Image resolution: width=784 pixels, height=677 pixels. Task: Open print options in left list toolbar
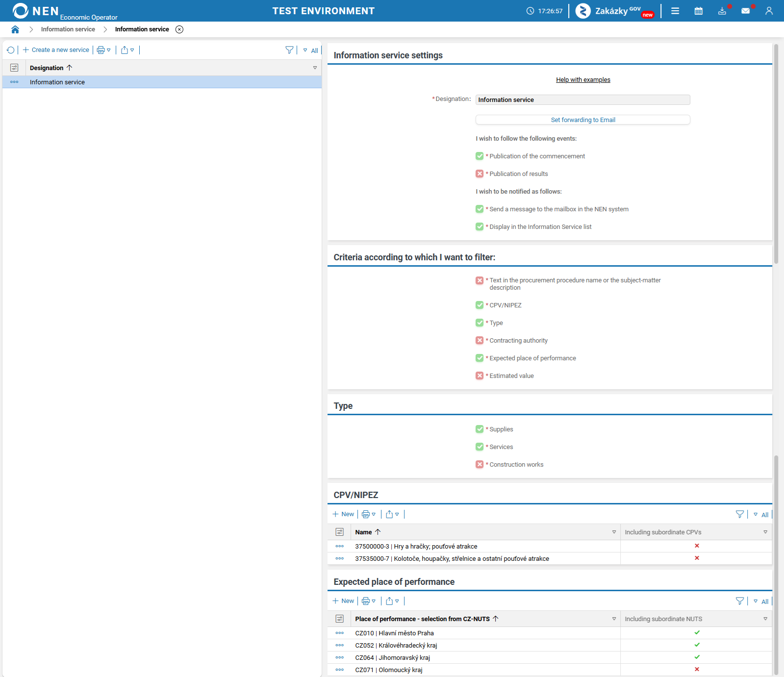click(x=103, y=50)
